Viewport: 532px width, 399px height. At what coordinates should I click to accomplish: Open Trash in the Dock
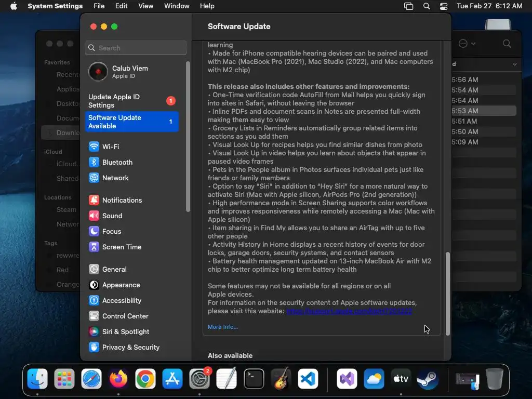point(495,379)
